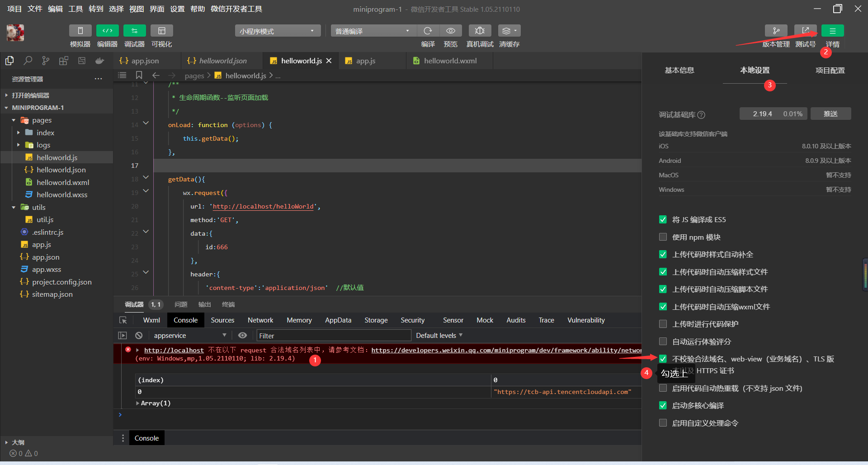
Task: Expand the index folder in tree
Action: [x=19, y=133]
